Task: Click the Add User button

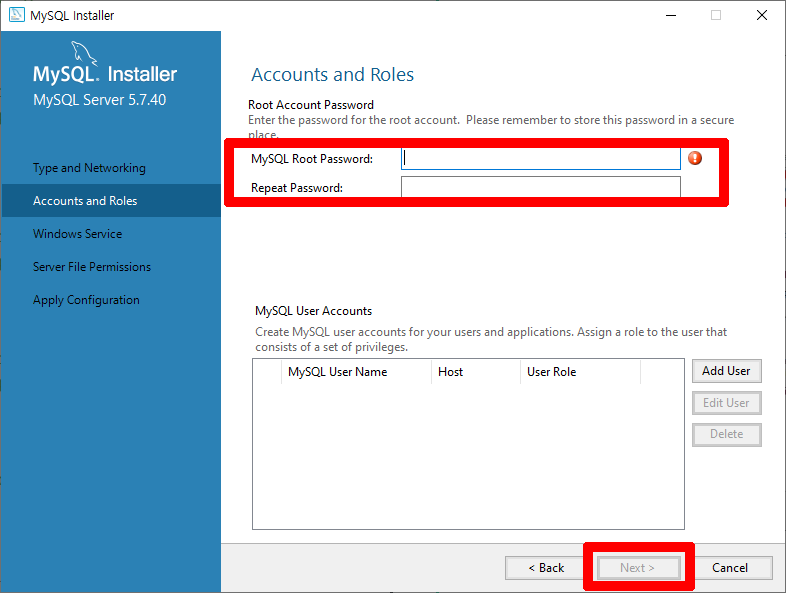Action: point(726,371)
